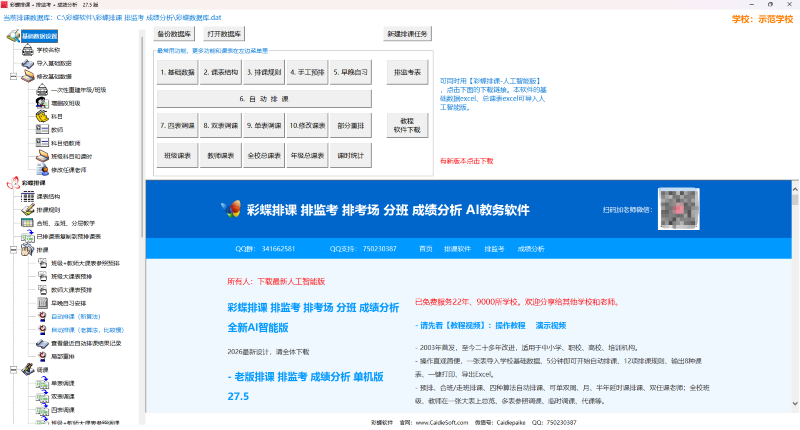This screenshot has height=430, width=800.
Task: Click the 新建排课任务 button
Action: click(x=407, y=34)
